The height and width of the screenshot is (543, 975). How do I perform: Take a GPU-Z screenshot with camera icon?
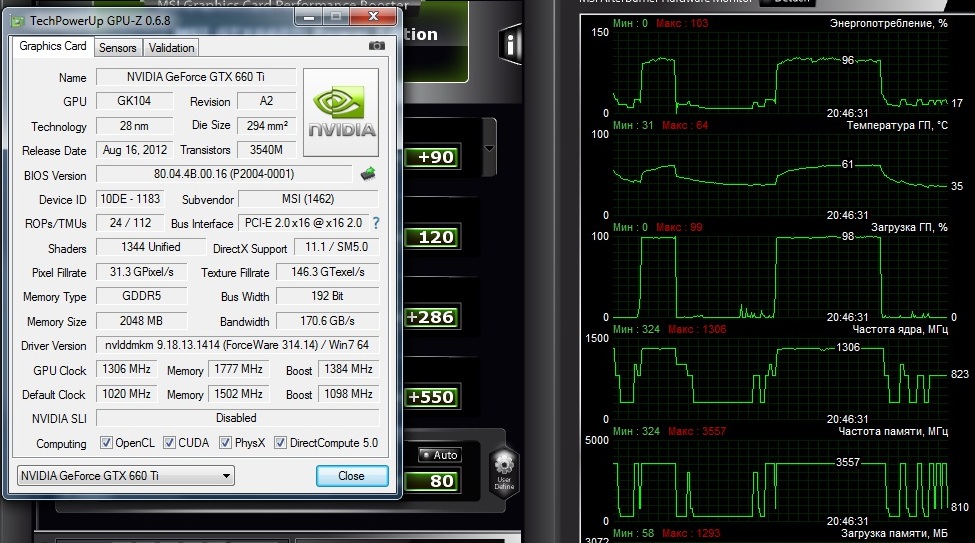coord(377,46)
